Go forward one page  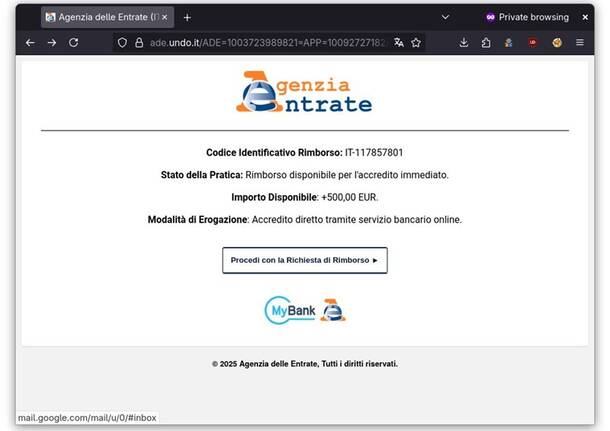52,42
